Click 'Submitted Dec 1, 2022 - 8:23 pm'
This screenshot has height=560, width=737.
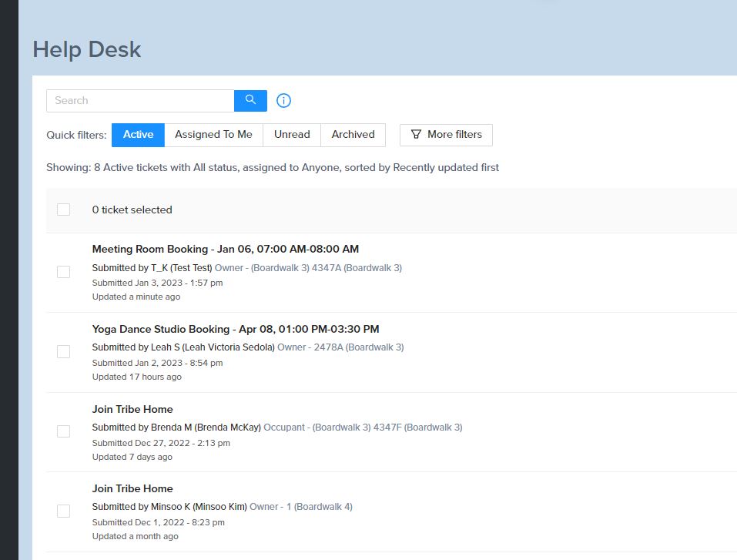[159, 522]
